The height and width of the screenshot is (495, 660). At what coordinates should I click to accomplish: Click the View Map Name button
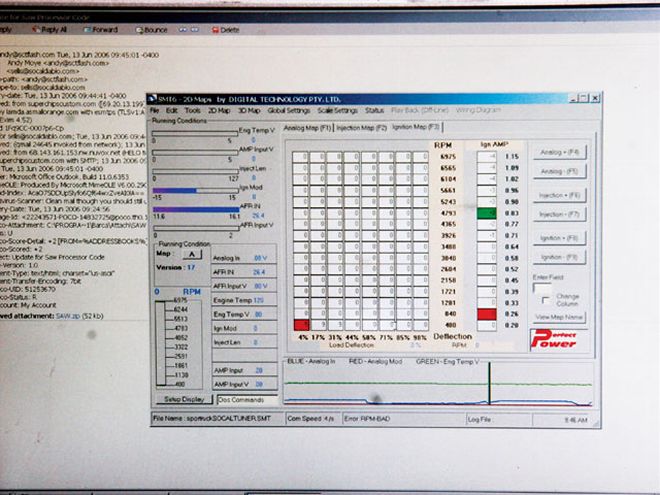[559, 317]
